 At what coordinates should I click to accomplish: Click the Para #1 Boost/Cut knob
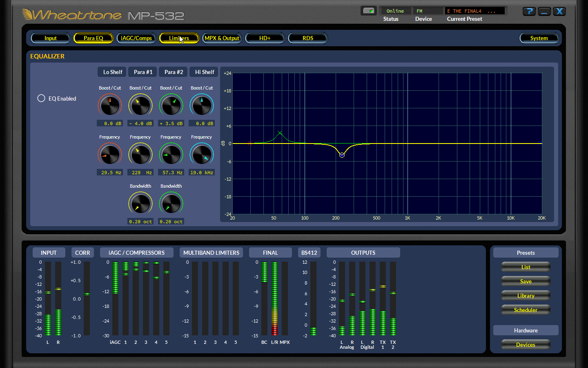coord(140,105)
